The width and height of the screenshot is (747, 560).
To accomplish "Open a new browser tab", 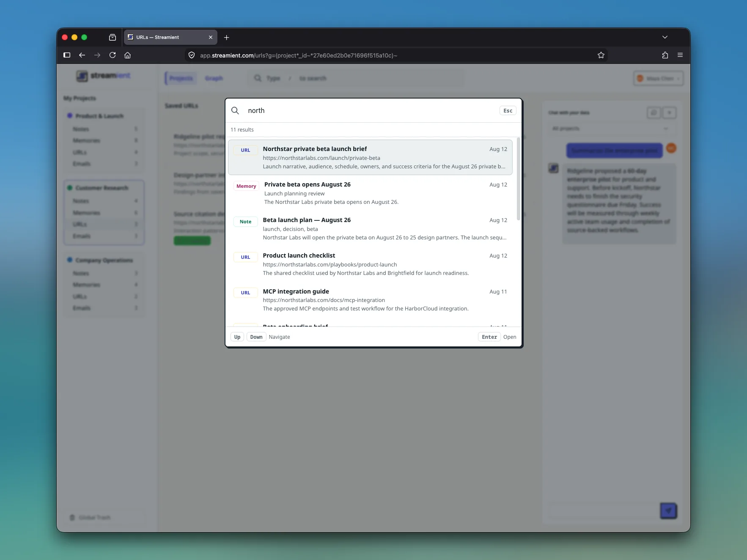I will point(227,37).
